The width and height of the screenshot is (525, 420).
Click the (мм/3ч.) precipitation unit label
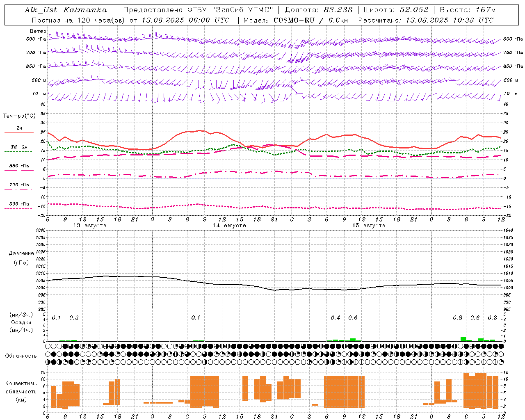(21, 315)
